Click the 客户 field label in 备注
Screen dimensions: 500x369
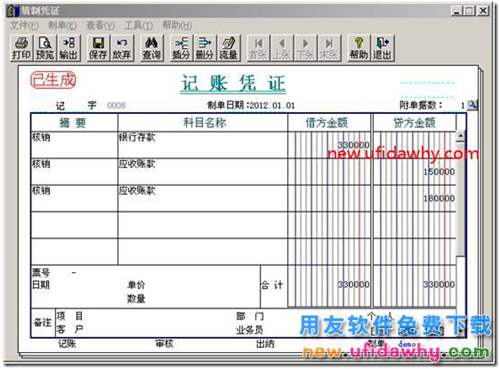click(70, 329)
